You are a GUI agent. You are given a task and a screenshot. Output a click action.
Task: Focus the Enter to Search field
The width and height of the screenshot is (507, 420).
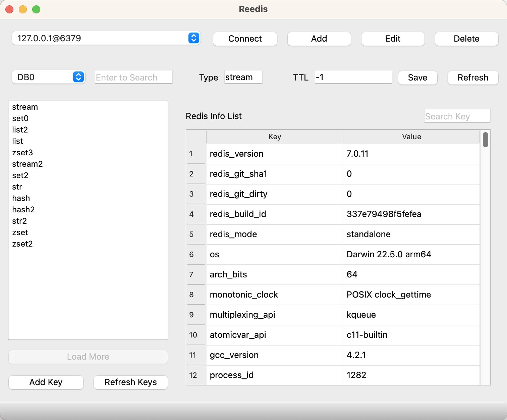[134, 77]
